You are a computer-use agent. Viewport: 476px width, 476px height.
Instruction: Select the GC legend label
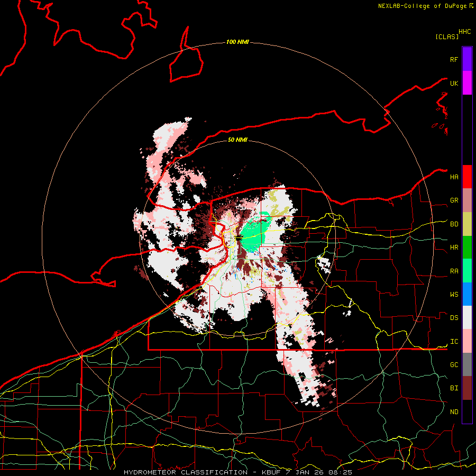click(454, 365)
